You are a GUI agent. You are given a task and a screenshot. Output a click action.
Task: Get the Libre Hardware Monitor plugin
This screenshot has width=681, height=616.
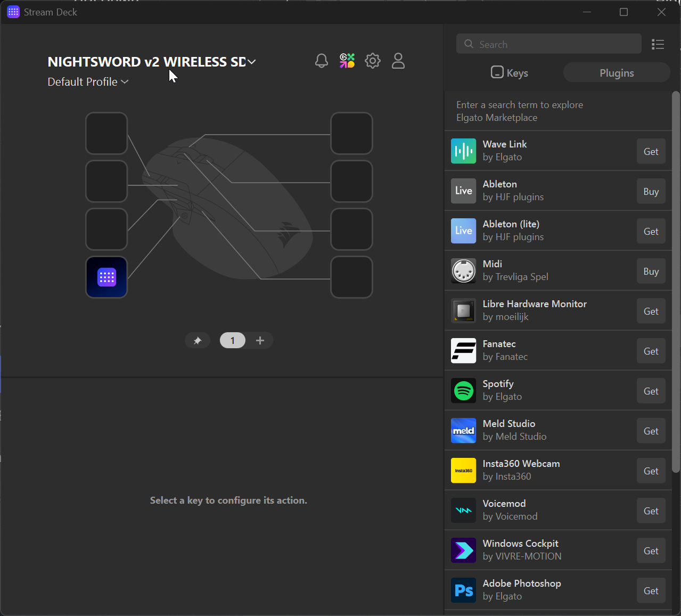pyautogui.click(x=651, y=311)
